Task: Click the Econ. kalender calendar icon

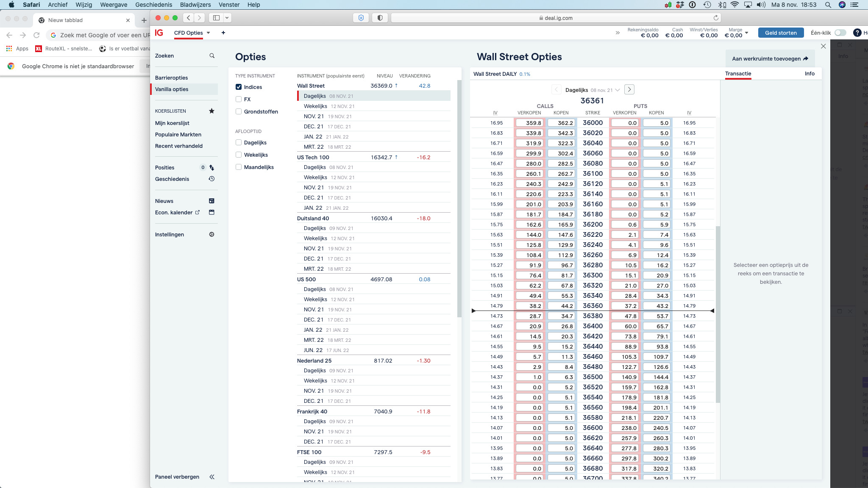Action: click(x=211, y=212)
